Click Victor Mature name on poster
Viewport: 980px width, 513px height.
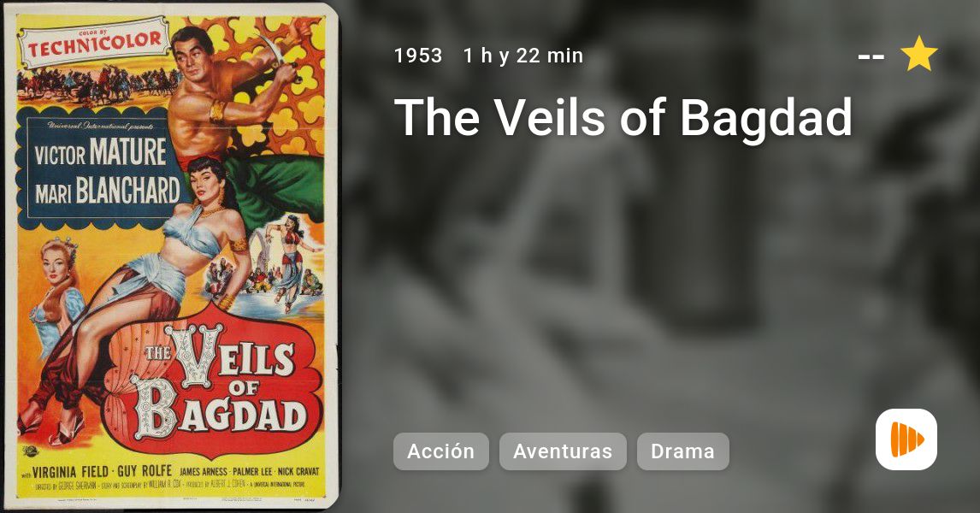(101, 152)
